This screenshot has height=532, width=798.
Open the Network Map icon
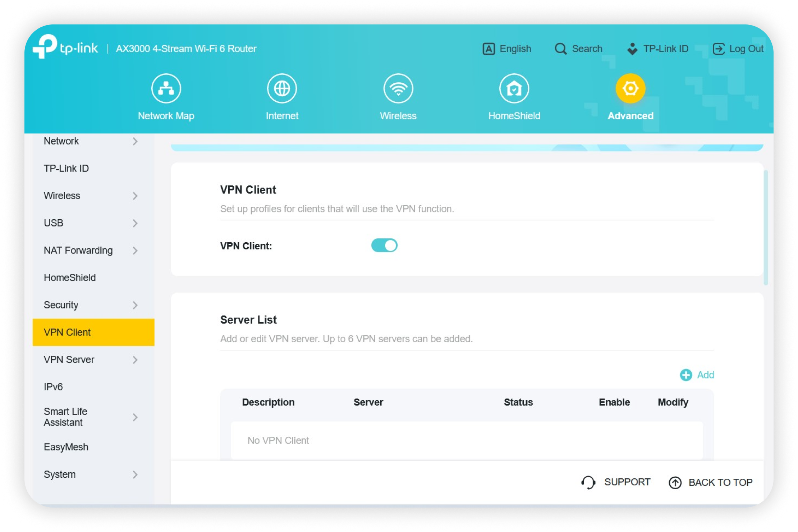[x=166, y=88]
